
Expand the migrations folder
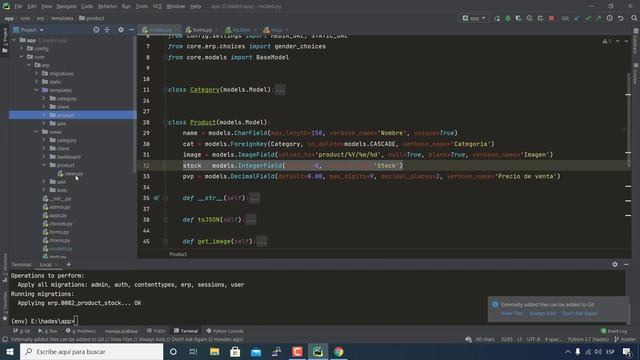[36, 73]
